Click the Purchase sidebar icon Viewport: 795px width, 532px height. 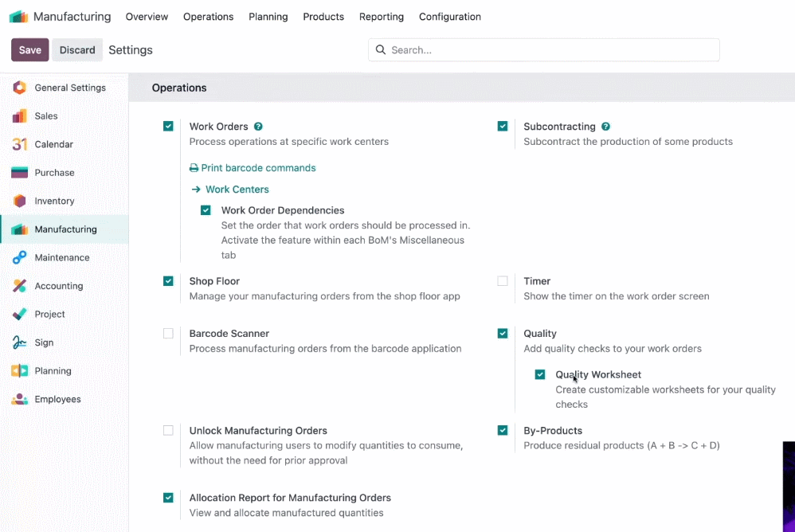click(x=19, y=173)
